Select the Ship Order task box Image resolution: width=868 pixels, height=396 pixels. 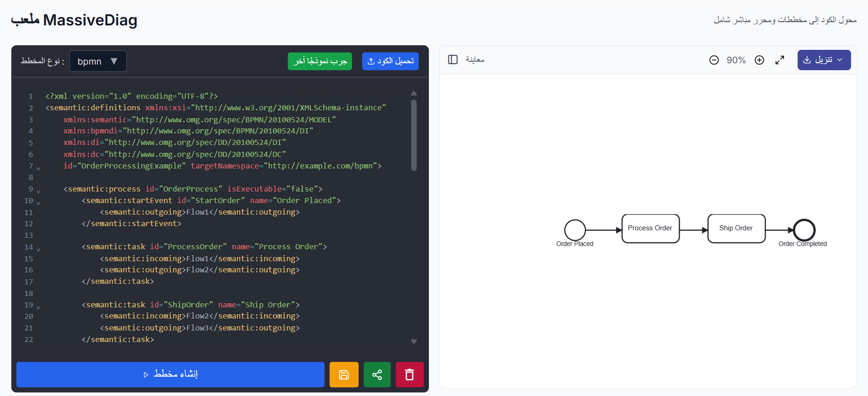pos(736,228)
